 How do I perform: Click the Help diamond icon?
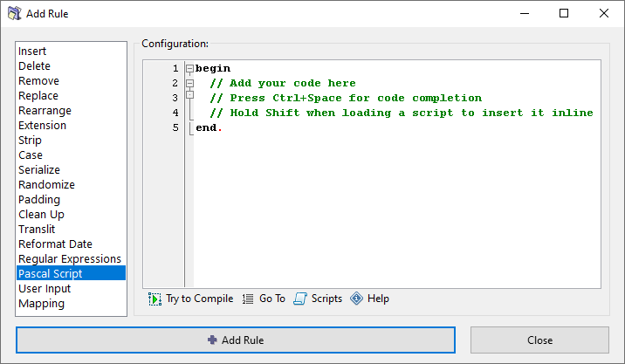tap(356, 299)
